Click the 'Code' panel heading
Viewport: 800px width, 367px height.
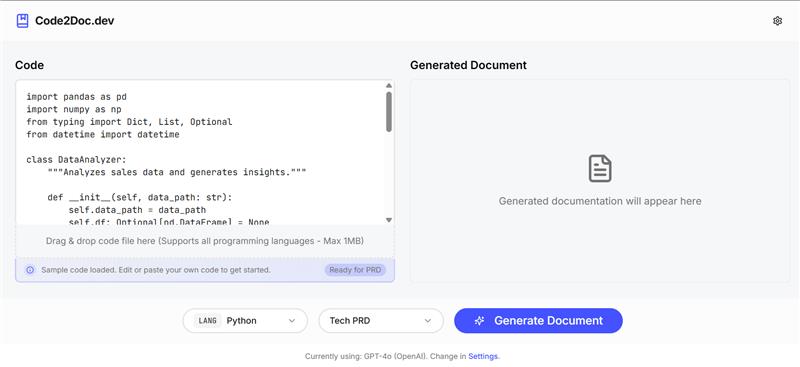coord(30,65)
